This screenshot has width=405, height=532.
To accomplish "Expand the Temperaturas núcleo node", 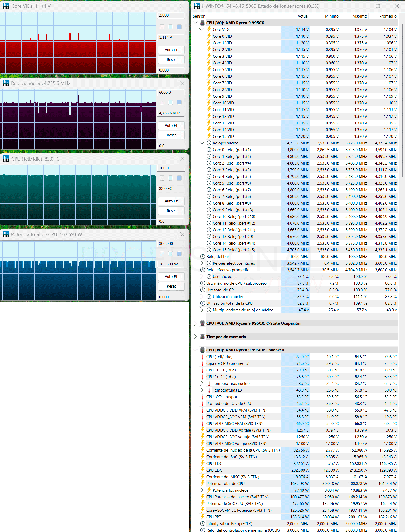I will point(202,384).
